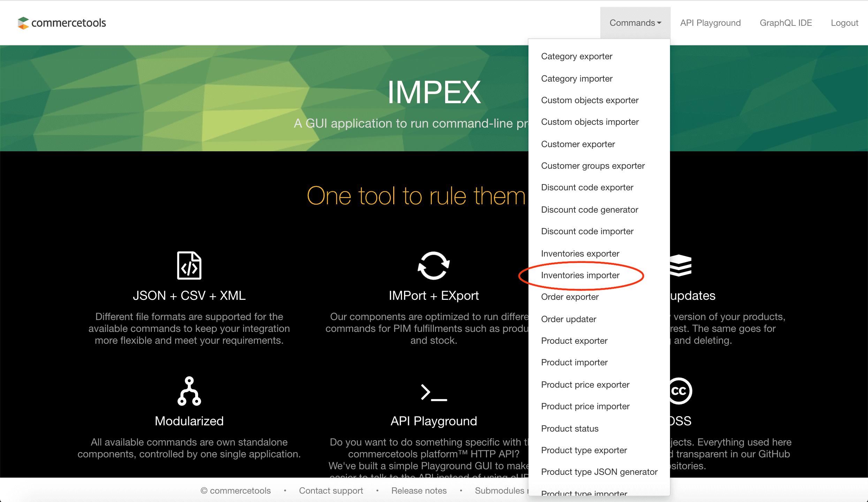Collapse the Commands dropdown menu
Screen dimensions: 868x502
point(635,23)
